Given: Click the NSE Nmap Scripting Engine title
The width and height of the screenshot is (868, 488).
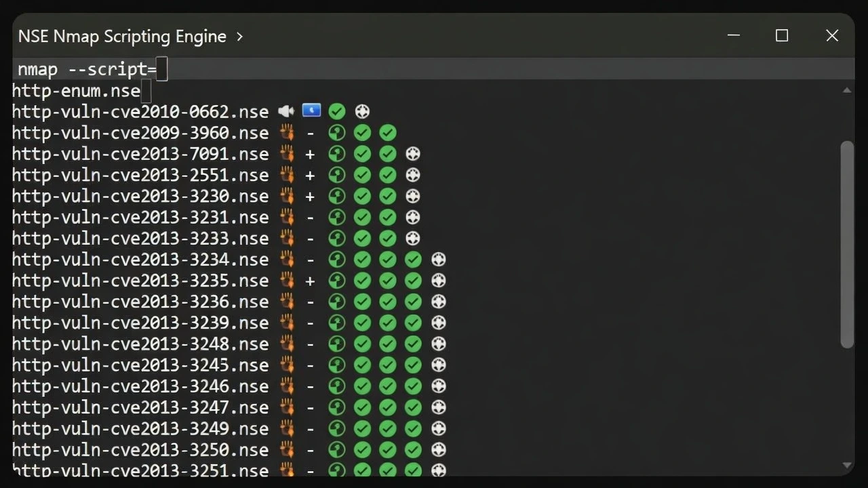Looking at the screenshot, I should pyautogui.click(x=122, y=37).
